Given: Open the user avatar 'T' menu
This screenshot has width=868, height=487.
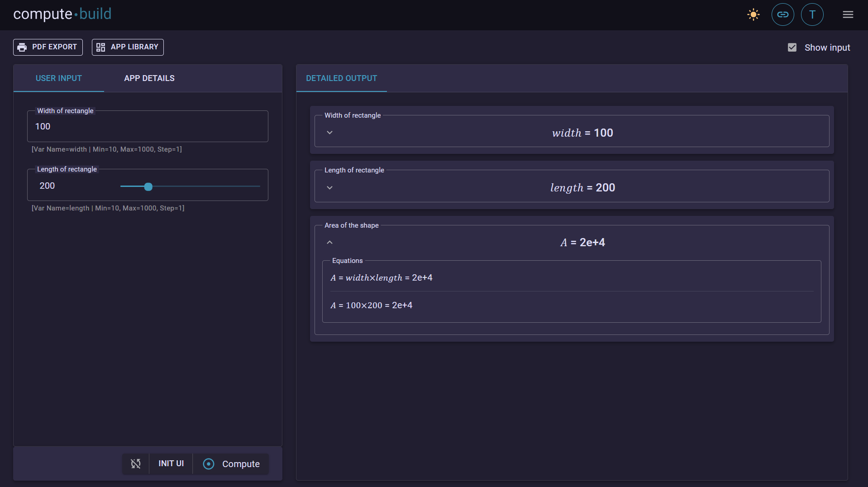Looking at the screenshot, I should click(x=812, y=14).
